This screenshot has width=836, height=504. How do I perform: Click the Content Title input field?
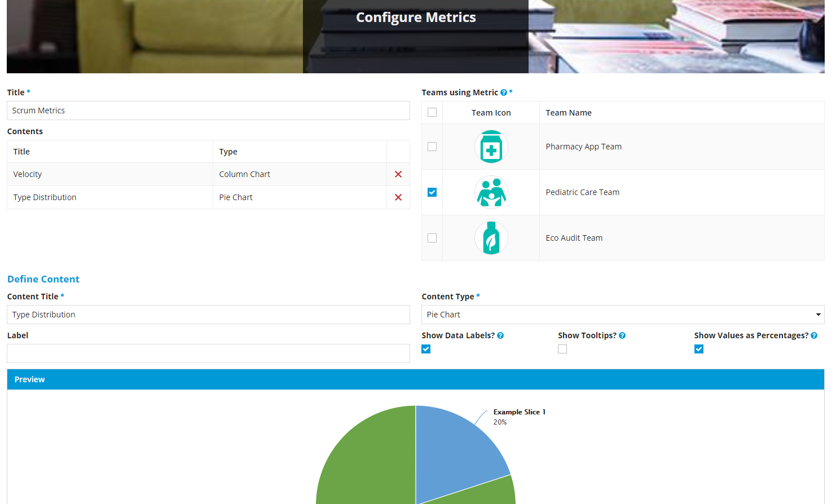tap(208, 315)
